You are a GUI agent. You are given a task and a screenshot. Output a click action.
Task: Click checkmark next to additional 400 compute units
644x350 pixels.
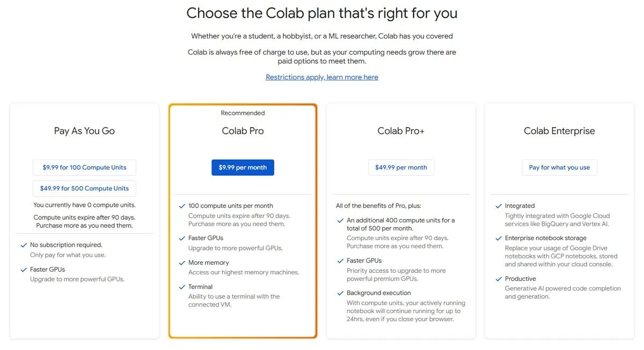340,220
